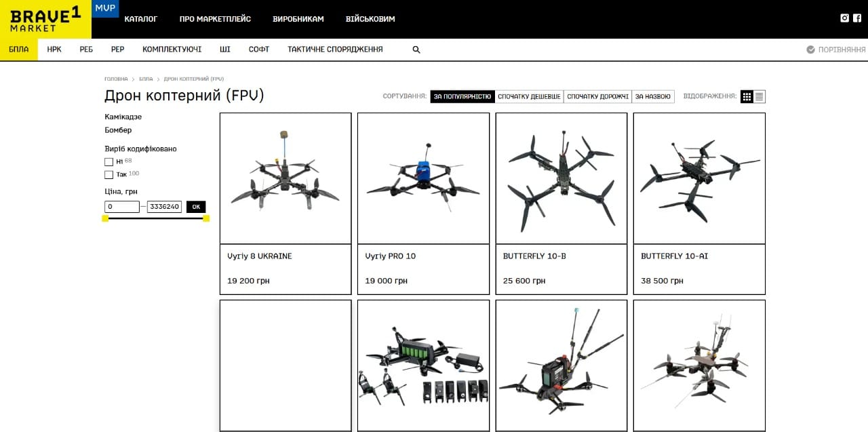Sort by popularity (За популярністю)

pos(462,96)
